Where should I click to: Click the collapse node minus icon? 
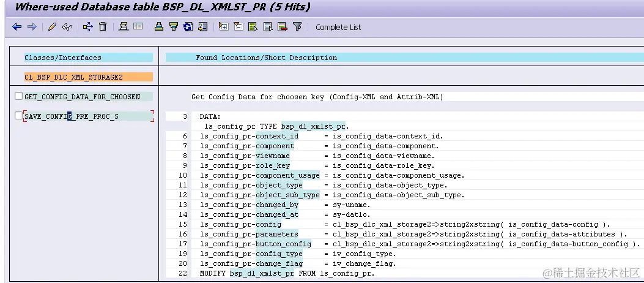point(239,27)
